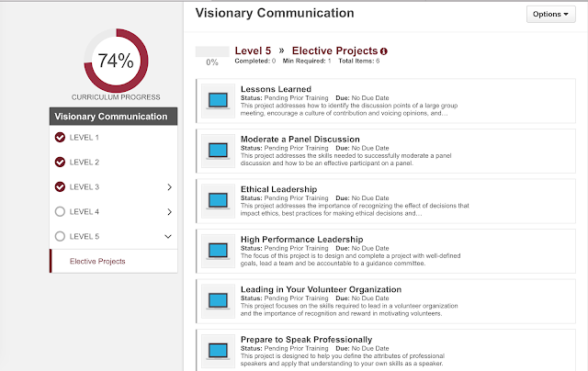Click the Leading in Your Volunteer Organization icon

pos(218,301)
